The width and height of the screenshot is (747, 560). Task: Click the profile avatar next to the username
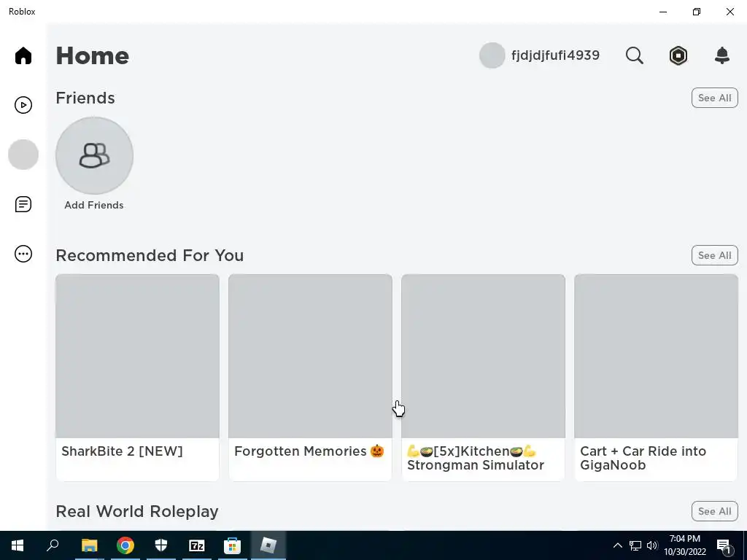(x=492, y=55)
